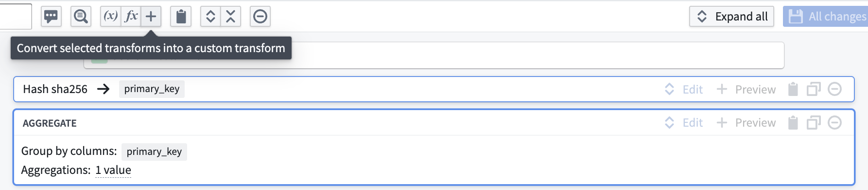Screen dimensions: 868x190
Task: Duplicate the Hash sha256 transform
Action: click(x=814, y=89)
